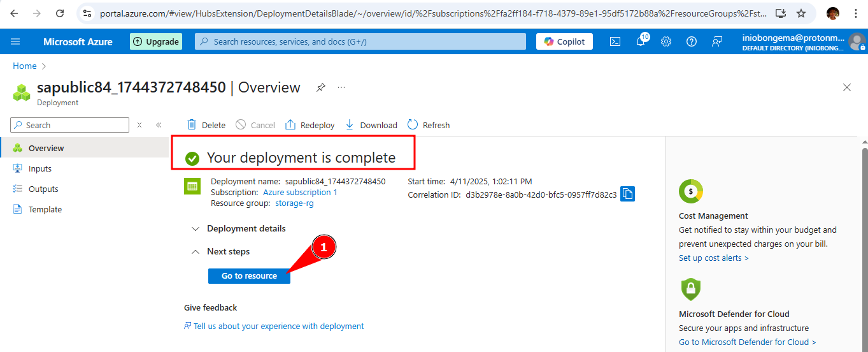
Task: Open the Azure subscription 1 link
Action: click(x=300, y=192)
